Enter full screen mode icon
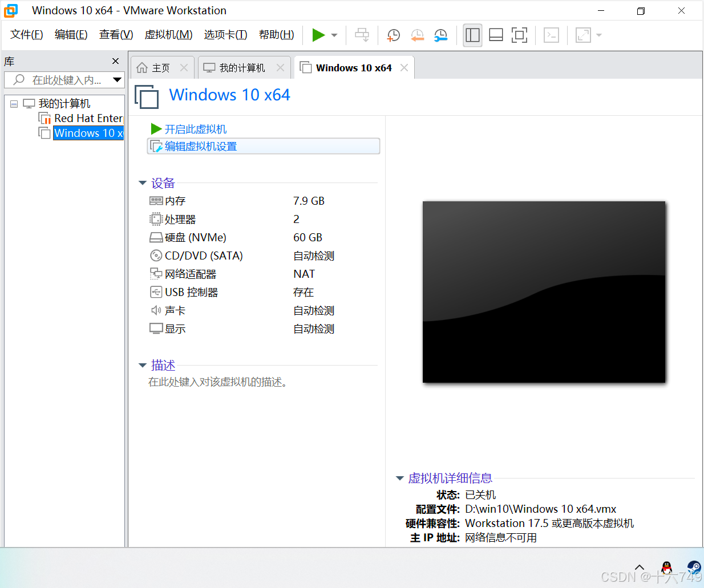The image size is (704, 588). (519, 35)
